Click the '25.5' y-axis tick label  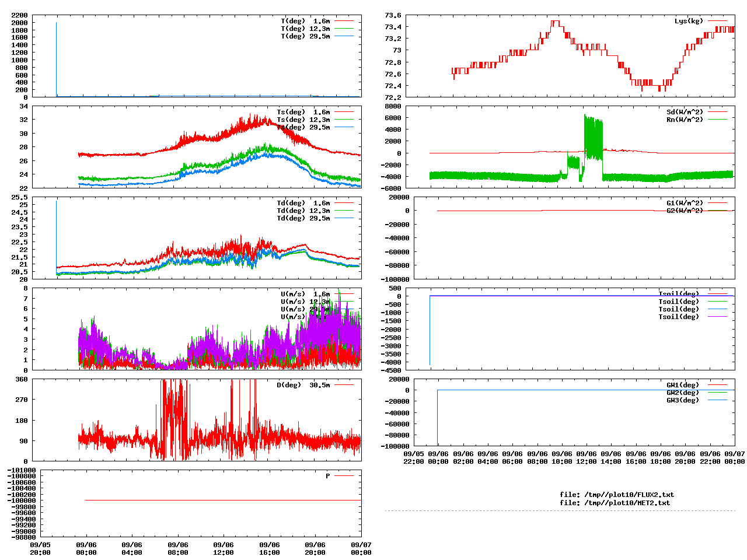point(20,197)
